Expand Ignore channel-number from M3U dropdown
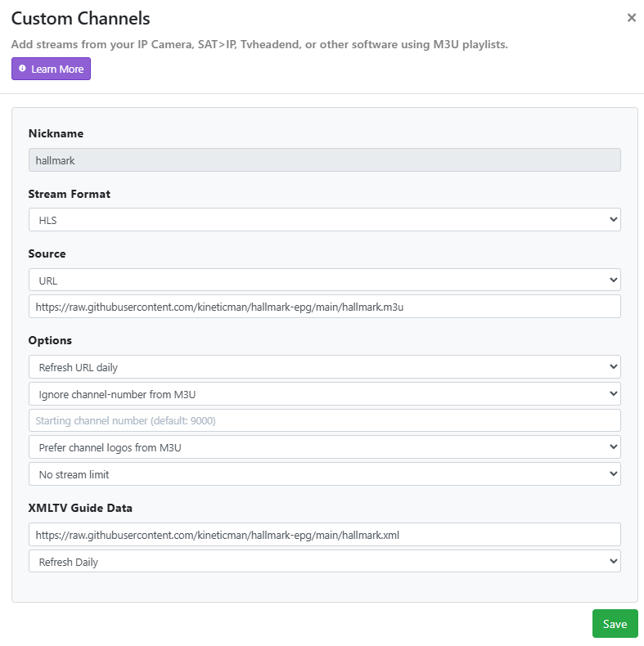Viewport: 644px width, 646px height. pos(324,394)
